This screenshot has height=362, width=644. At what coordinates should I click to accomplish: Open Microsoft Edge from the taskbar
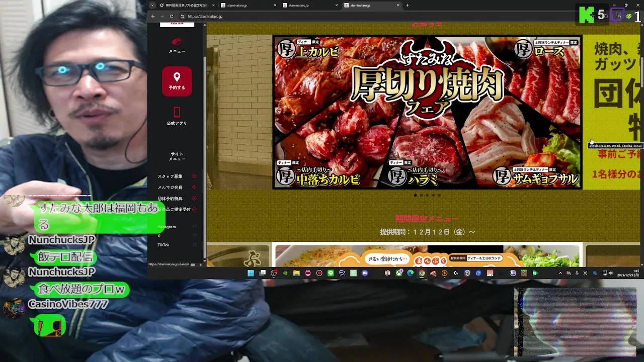point(411,273)
